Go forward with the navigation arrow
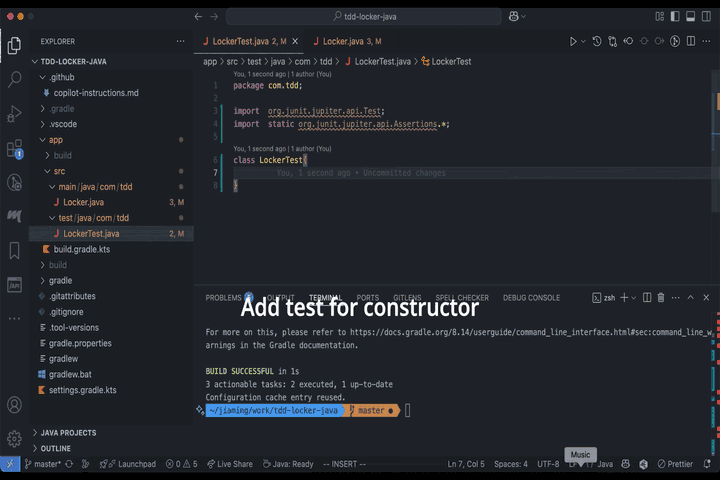Screen dimensions: 720x480 tap(214, 17)
